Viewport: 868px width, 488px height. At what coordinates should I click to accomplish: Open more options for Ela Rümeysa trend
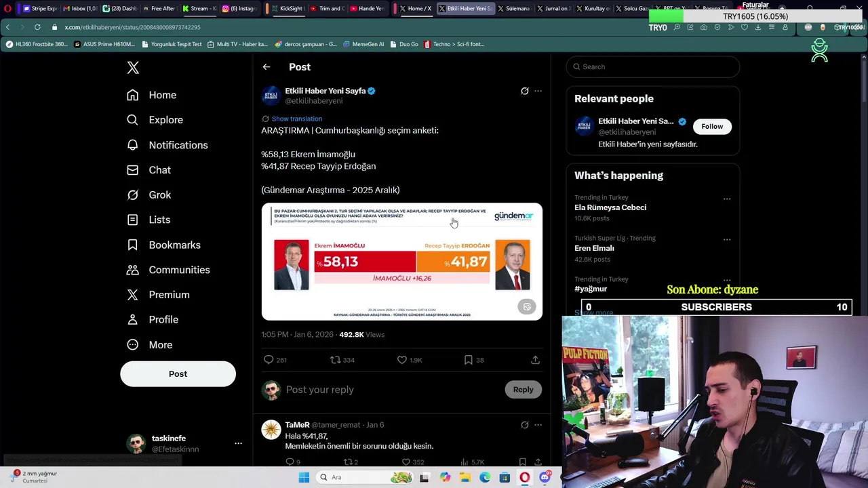pyautogui.click(x=727, y=199)
